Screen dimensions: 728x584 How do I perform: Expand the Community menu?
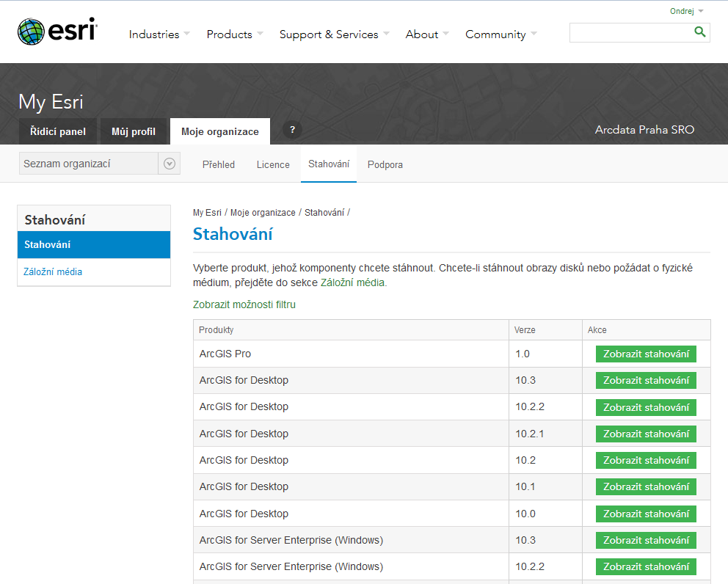coord(501,34)
